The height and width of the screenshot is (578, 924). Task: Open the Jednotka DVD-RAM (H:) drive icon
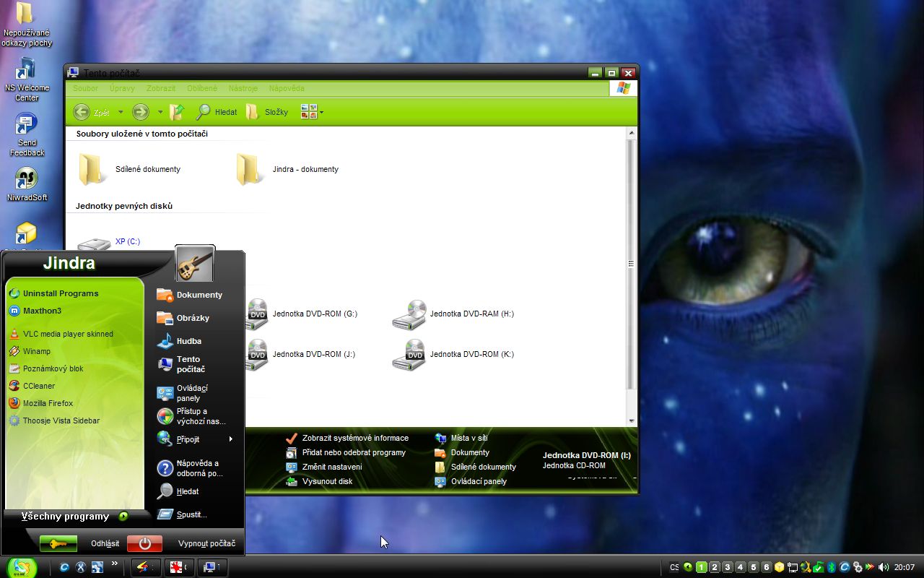[x=409, y=314]
